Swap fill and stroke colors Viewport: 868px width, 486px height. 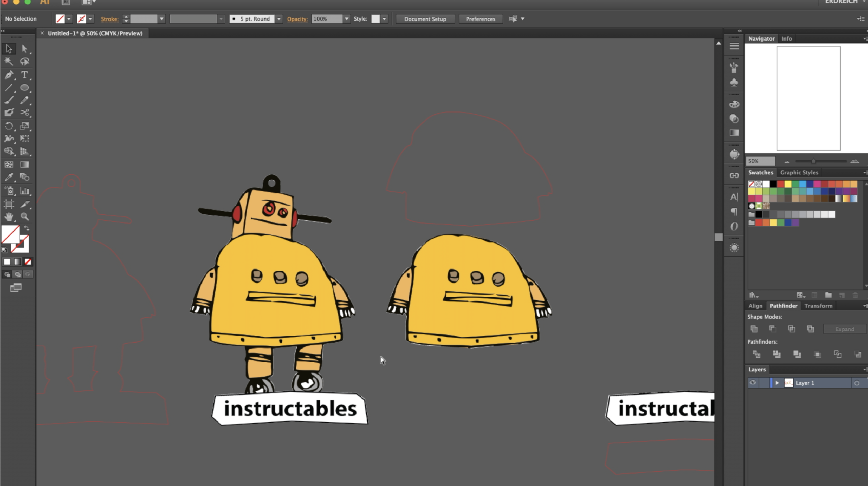pyautogui.click(x=27, y=228)
